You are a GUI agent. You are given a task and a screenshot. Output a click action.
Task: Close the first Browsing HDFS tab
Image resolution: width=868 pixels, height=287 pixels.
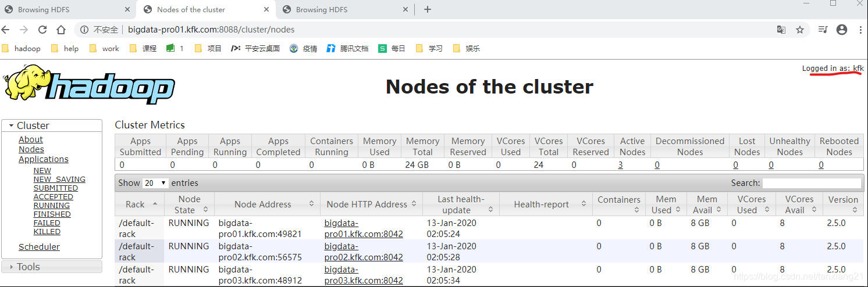(127, 9)
